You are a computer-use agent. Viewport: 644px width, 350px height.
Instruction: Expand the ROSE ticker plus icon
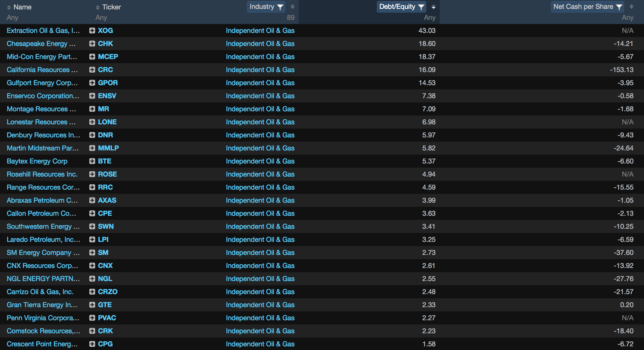tap(92, 174)
